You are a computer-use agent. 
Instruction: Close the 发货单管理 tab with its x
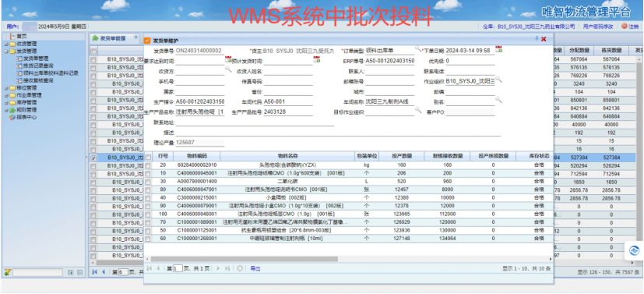click(x=136, y=37)
